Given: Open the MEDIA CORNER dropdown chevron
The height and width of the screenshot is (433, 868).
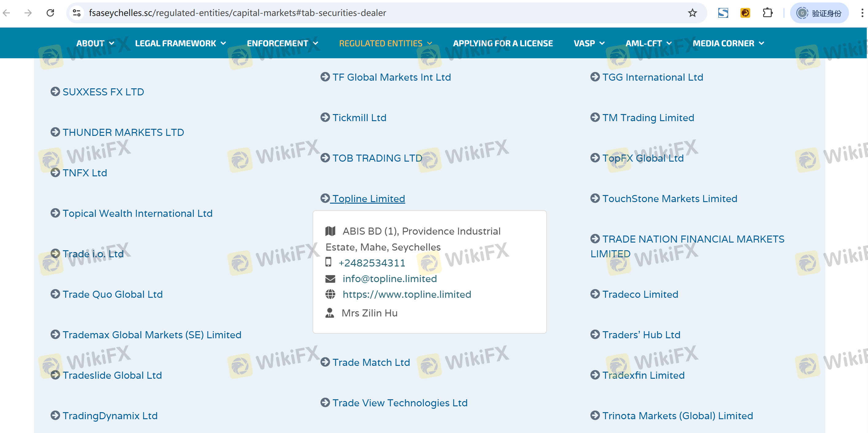Looking at the screenshot, I should coord(761,44).
